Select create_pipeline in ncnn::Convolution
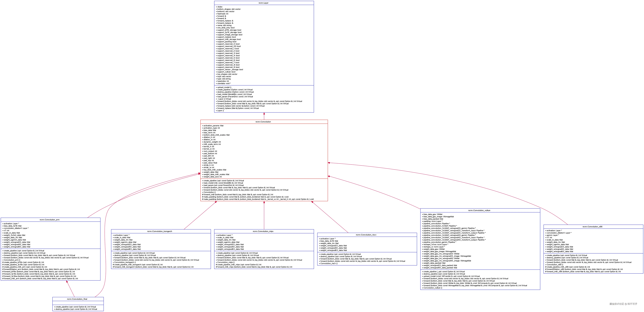This screenshot has height=312, width=644. click(223, 180)
